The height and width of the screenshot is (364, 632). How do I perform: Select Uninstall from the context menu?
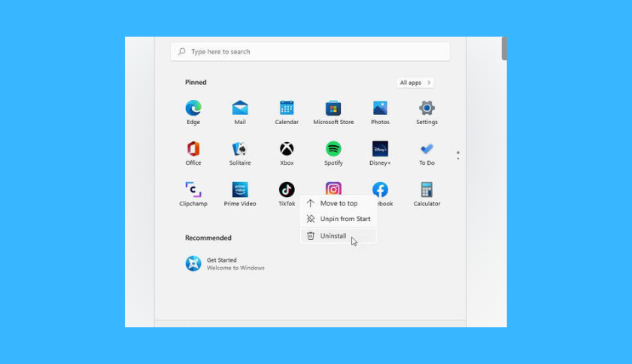(x=333, y=235)
